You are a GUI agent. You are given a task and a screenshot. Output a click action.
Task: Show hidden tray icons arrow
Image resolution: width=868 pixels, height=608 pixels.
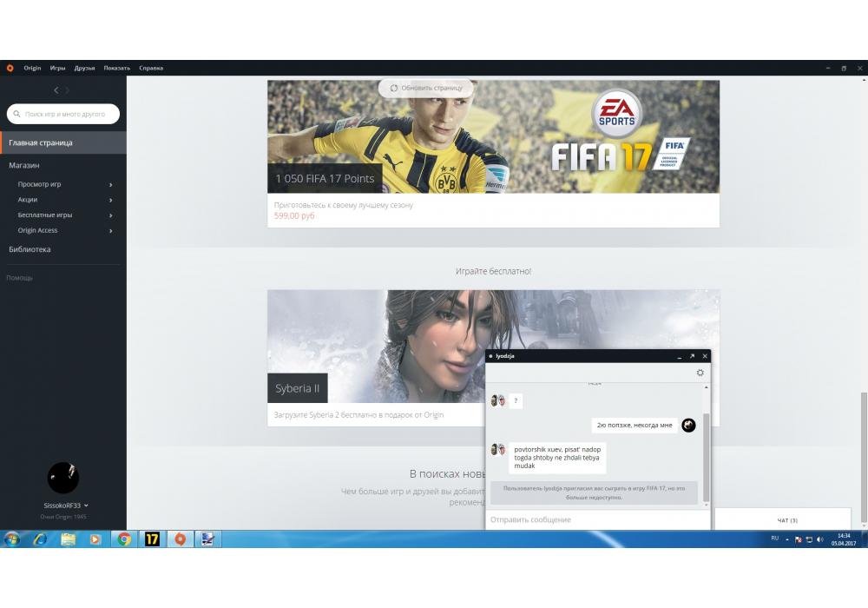786,539
